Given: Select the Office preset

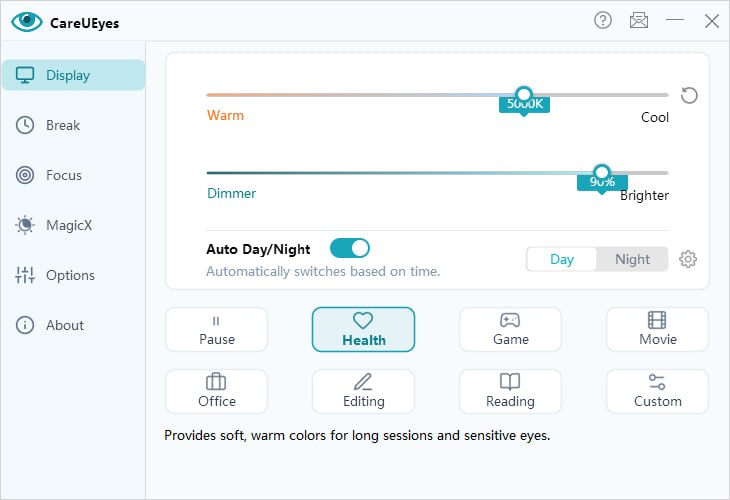Looking at the screenshot, I should click(x=216, y=392).
